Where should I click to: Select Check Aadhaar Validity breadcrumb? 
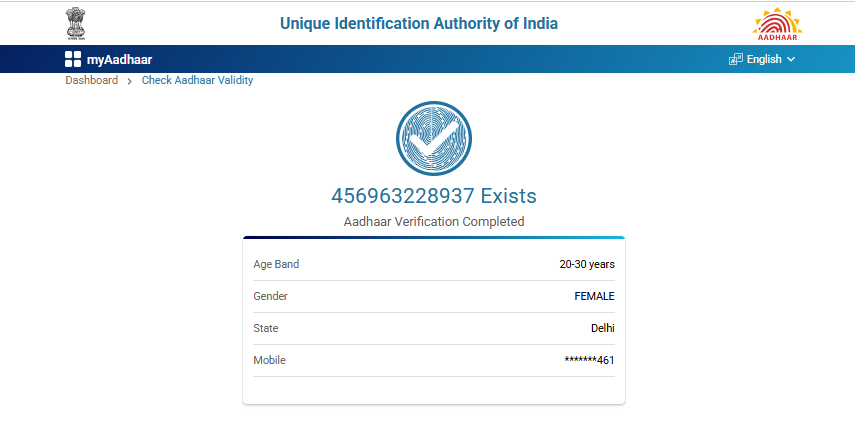click(197, 80)
